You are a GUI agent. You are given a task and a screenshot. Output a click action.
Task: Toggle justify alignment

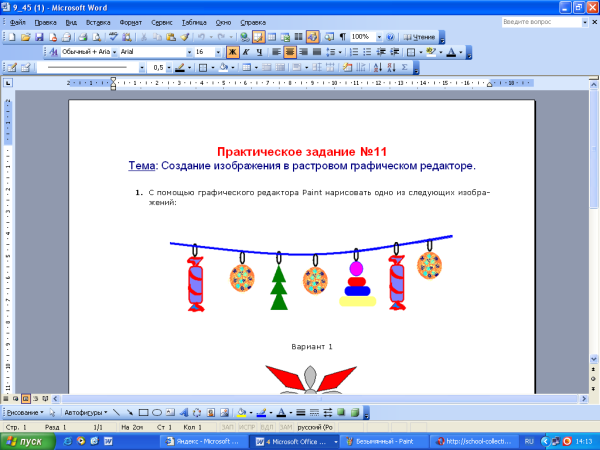(x=317, y=52)
